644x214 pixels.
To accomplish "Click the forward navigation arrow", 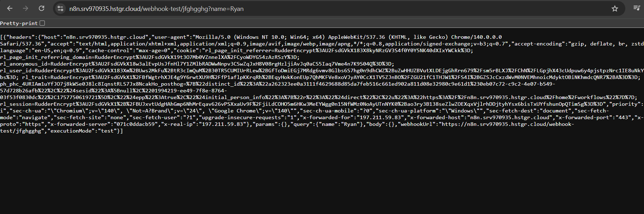I will point(25,8).
